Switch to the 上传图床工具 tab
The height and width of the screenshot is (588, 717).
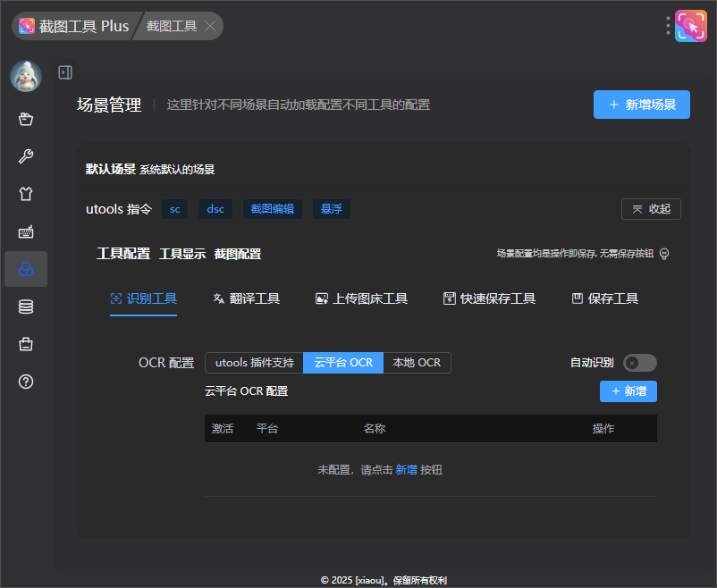[x=361, y=298]
